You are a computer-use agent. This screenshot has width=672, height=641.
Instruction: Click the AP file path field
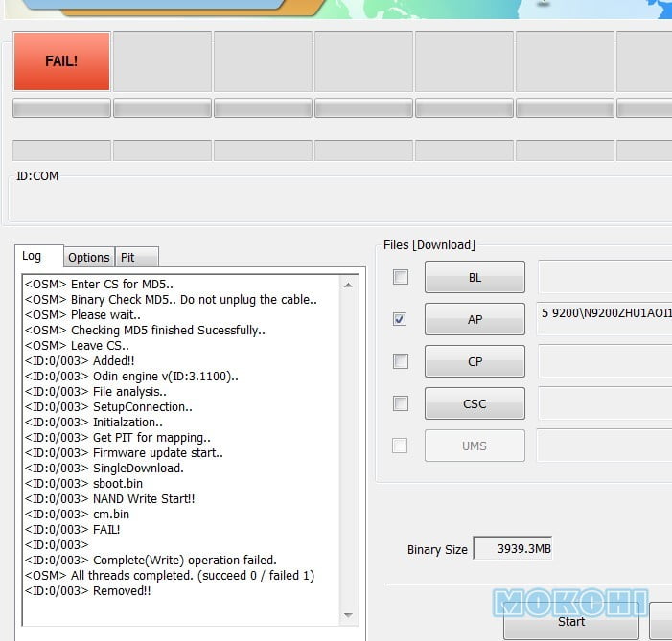604,319
